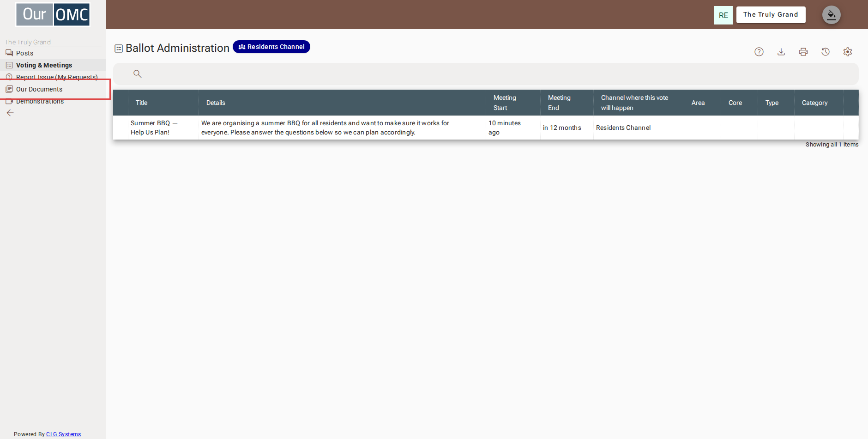The width and height of the screenshot is (868, 439).
Task: Open Our Documents in the sidebar
Action: 53,89
